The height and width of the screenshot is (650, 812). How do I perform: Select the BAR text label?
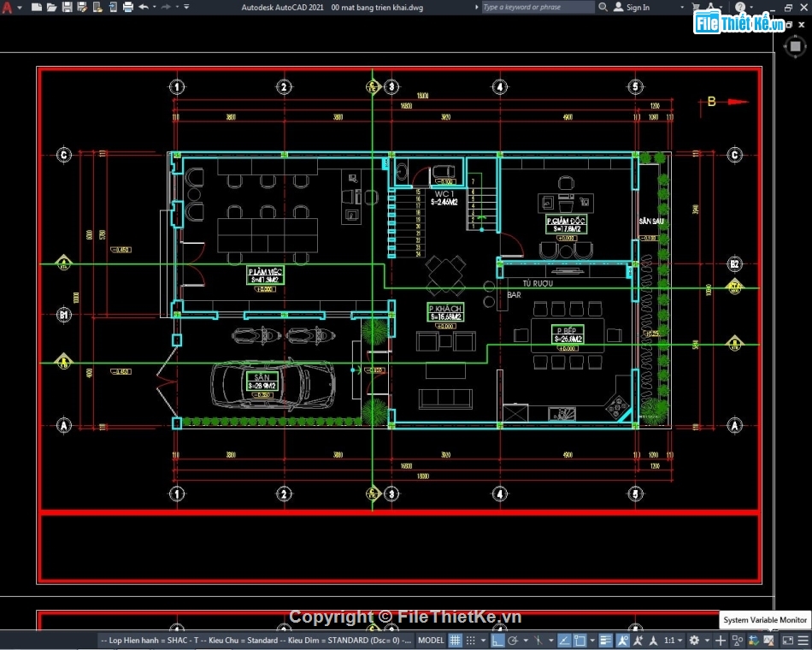515,295
